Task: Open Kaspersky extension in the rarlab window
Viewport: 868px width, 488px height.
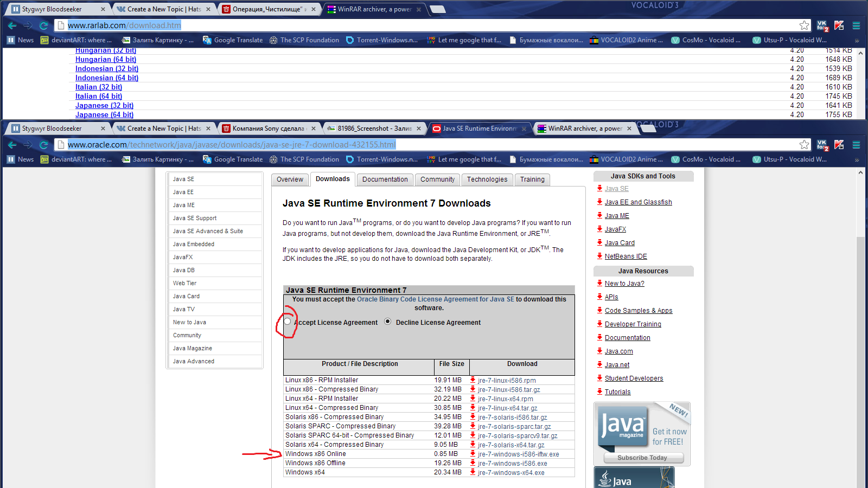Action: 839,25
